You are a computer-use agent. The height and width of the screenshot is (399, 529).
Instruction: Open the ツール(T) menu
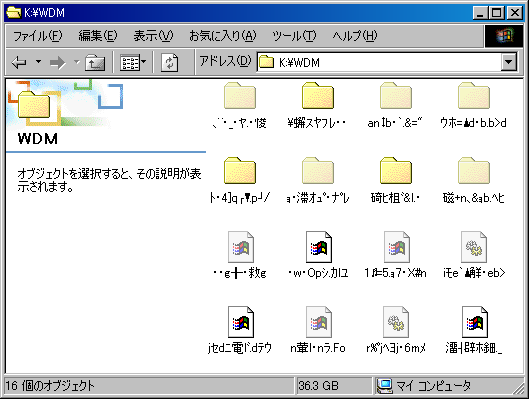(294, 35)
